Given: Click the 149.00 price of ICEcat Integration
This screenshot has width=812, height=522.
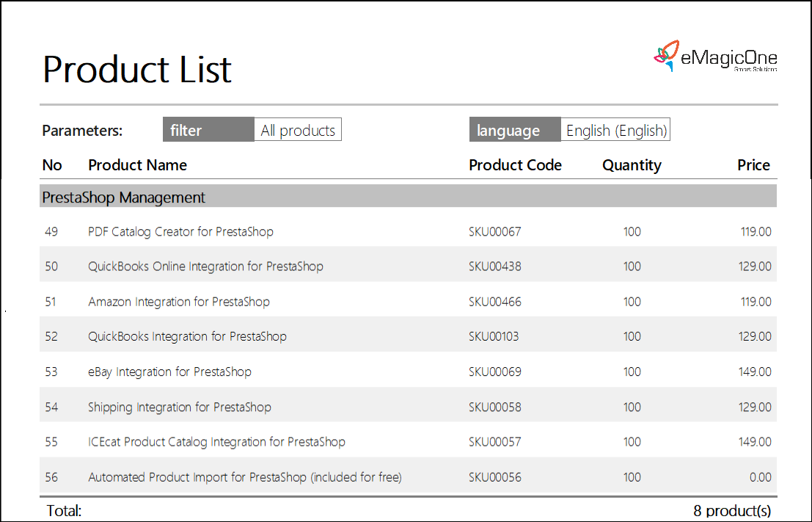Looking at the screenshot, I should (755, 442).
